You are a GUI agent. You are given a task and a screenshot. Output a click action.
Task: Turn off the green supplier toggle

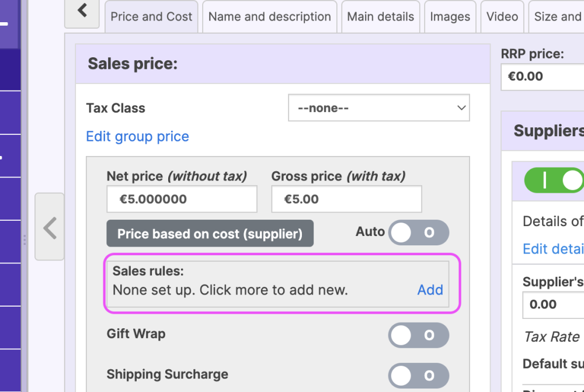pyautogui.click(x=555, y=181)
